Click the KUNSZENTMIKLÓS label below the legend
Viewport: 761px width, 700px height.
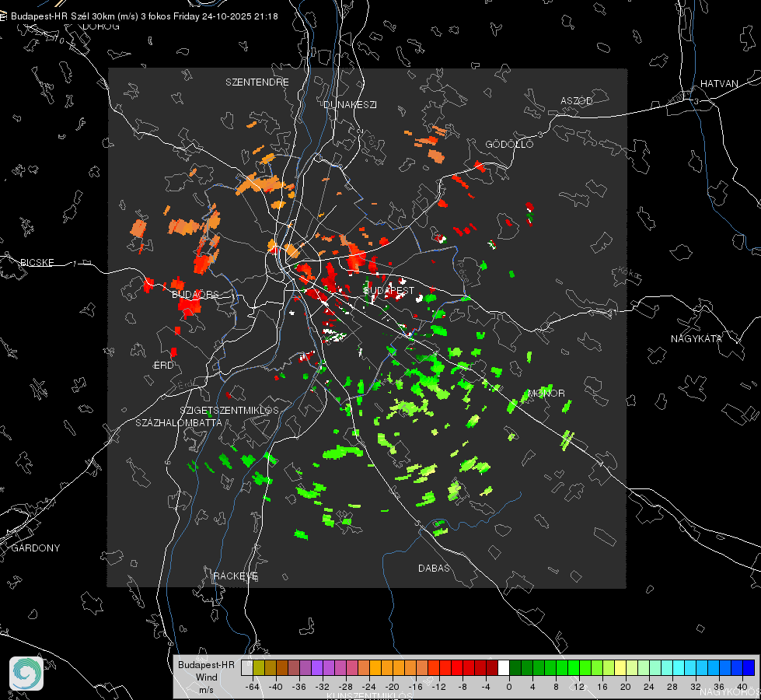pos(369,696)
